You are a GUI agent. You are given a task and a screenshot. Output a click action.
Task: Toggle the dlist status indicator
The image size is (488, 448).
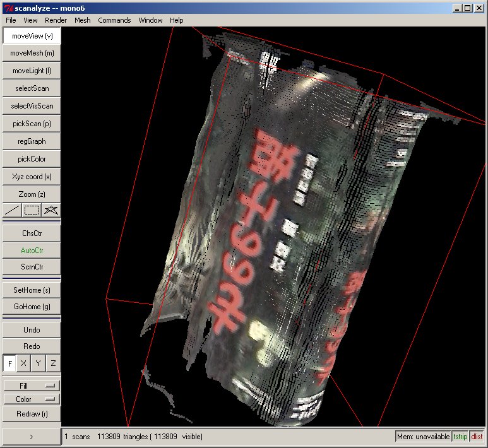coord(477,437)
